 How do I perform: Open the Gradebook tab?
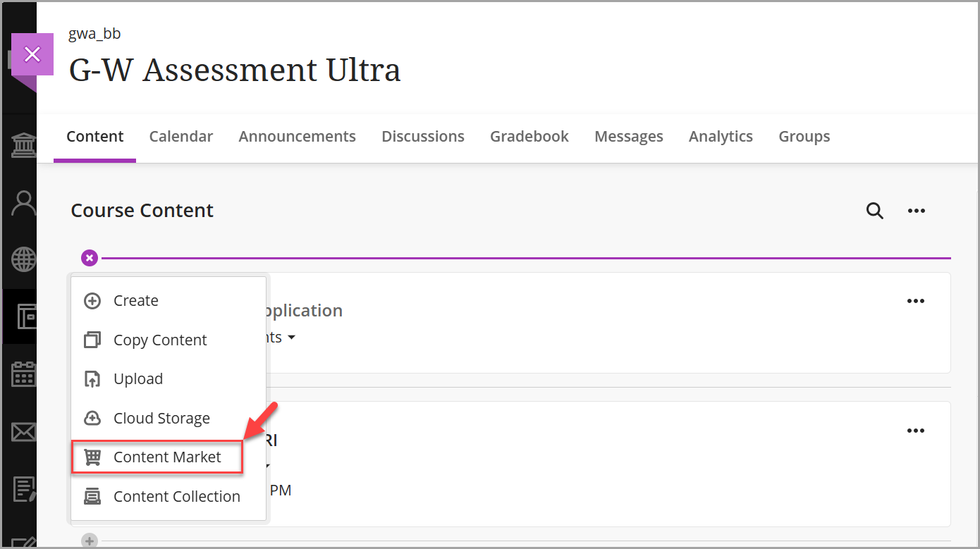click(529, 137)
